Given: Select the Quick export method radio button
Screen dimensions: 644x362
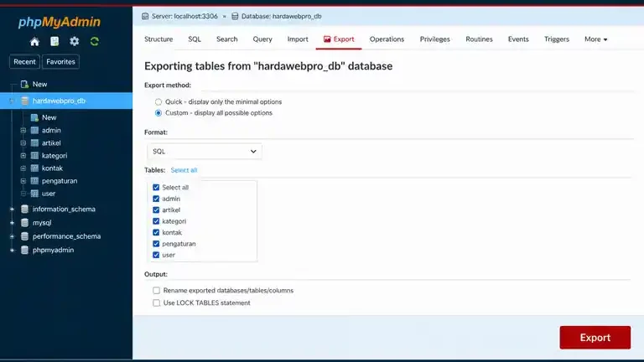Looking at the screenshot, I should coord(158,101).
